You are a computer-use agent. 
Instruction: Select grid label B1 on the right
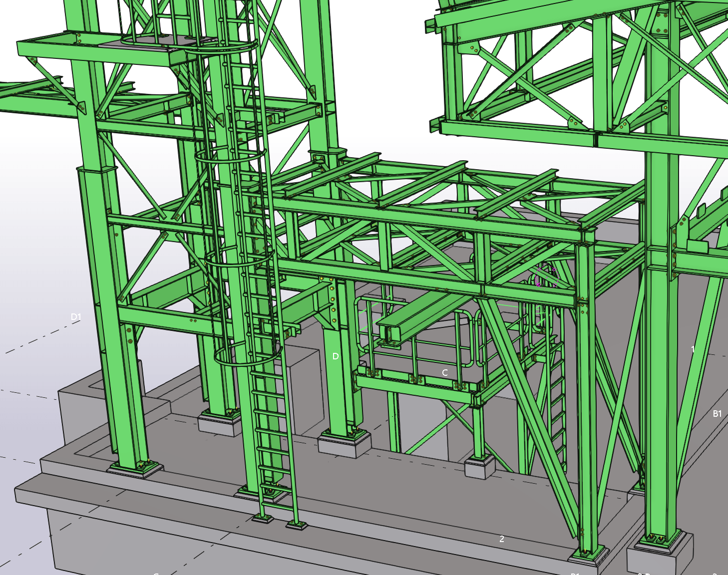[x=717, y=413]
